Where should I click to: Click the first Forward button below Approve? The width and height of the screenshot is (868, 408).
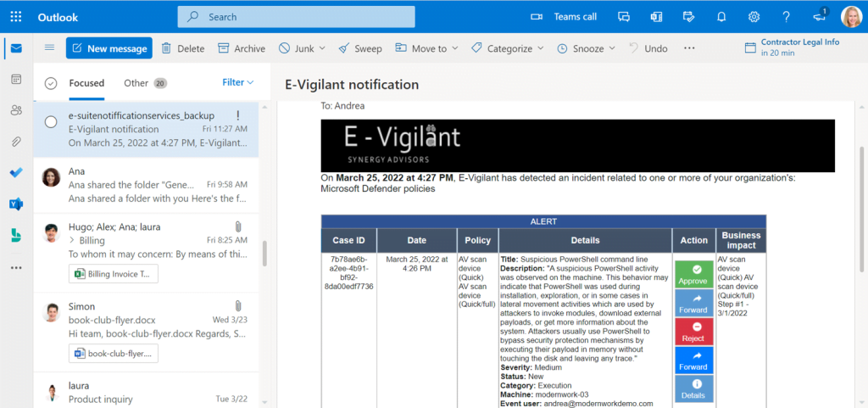click(x=693, y=303)
